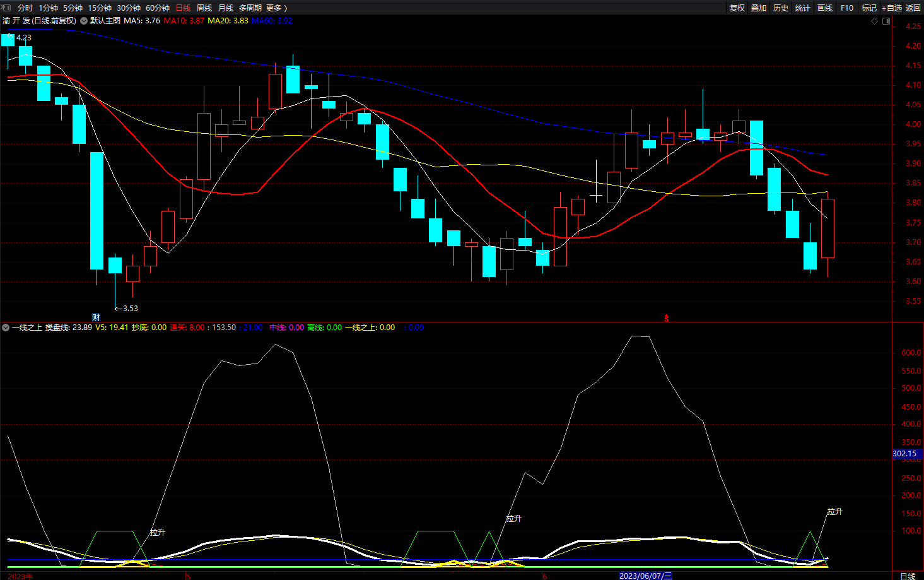This screenshot has height=580, width=924.
Task: Click the 高线: 0.00 value
Action: tap(324, 327)
